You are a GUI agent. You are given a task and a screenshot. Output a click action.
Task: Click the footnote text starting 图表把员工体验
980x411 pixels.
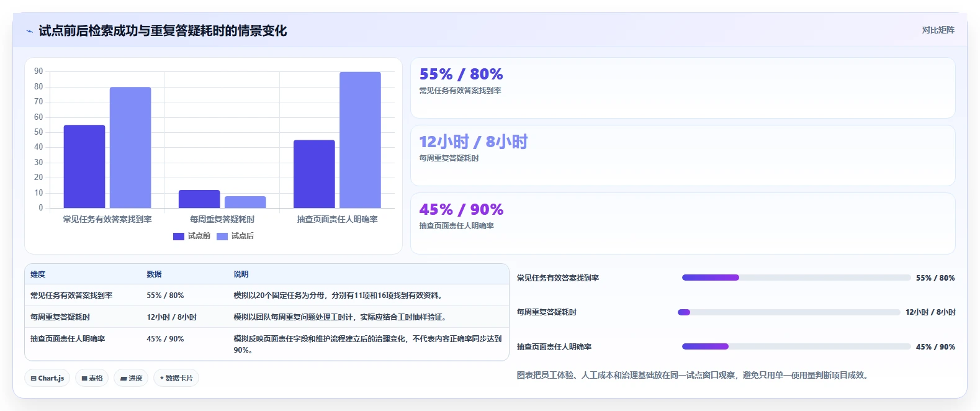(x=692, y=376)
